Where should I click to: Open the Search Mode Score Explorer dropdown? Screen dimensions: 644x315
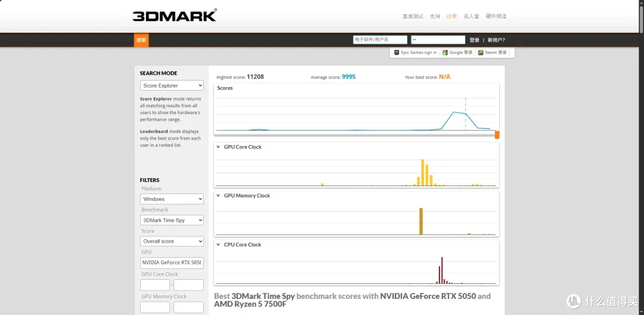[x=172, y=85]
